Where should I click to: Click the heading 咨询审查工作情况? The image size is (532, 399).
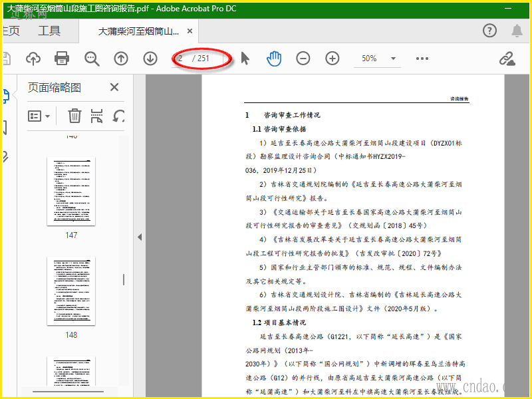tap(292, 115)
